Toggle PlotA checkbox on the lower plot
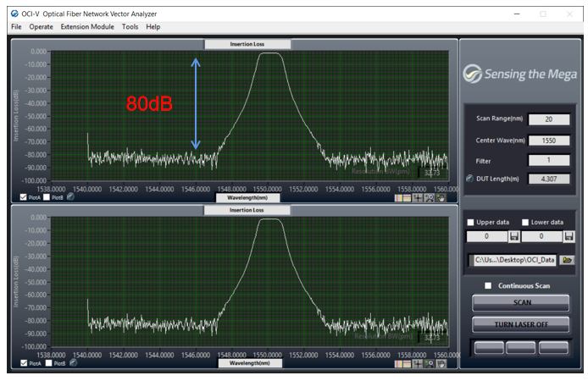Screen dimensions: 588x381 tap(24, 362)
